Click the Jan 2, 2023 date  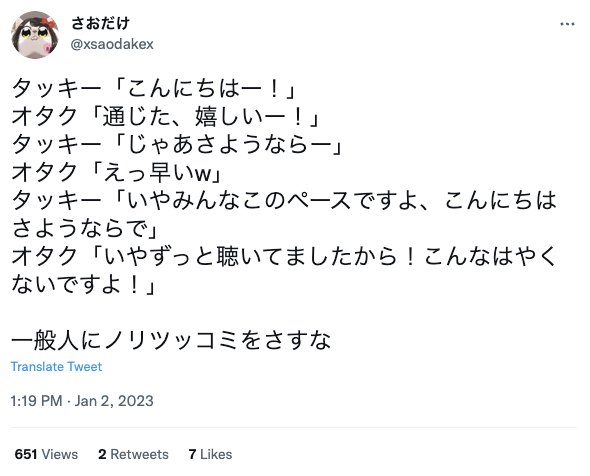coord(114,401)
